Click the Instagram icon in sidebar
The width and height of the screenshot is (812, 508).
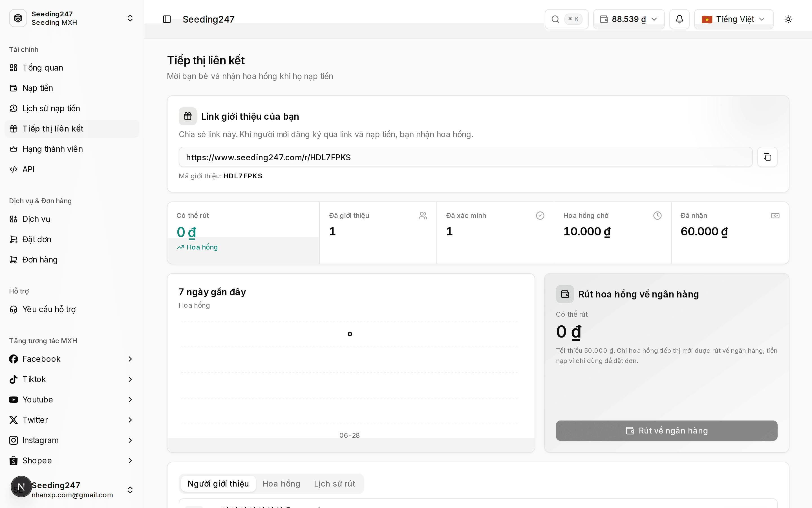coord(14,440)
